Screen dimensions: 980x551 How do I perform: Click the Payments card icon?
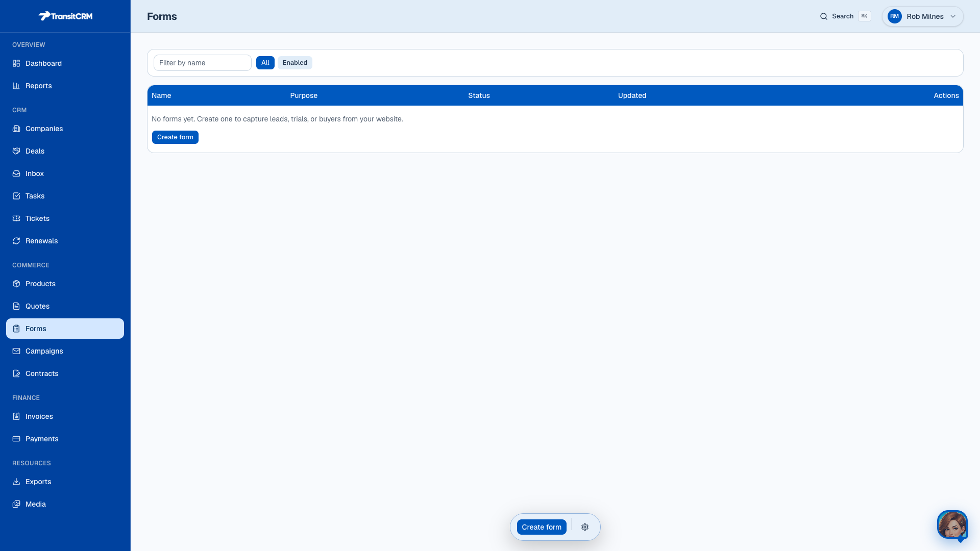[x=16, y=439]
